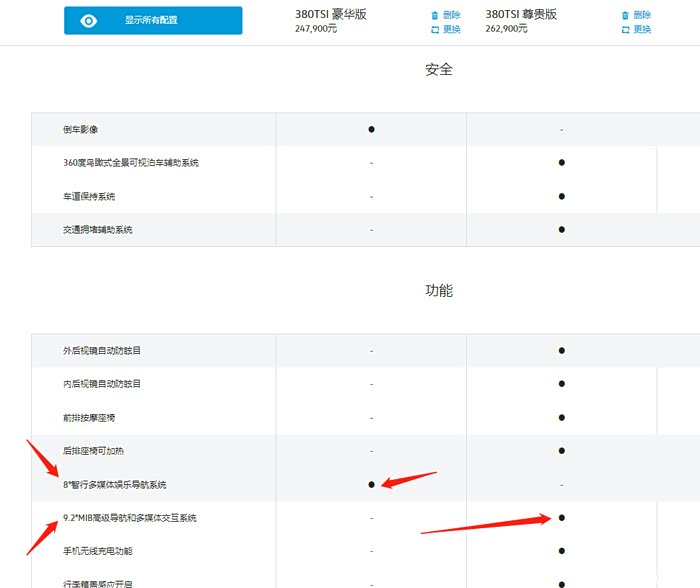Click the swap arrows icon for 380TSI 尊贵版
This screenshot has width=700, height=588.
click(x=625, y=29)
